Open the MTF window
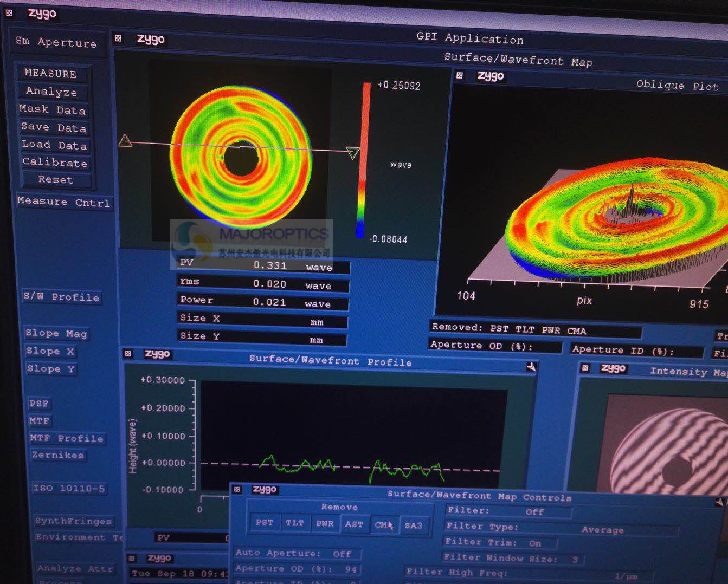 click(x=39, y=420)
